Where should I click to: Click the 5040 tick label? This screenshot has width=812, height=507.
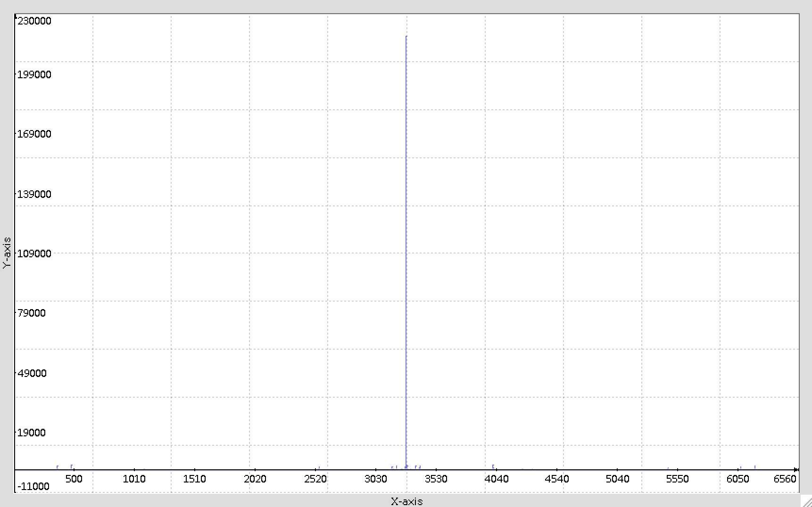click(x=617, y=479)
